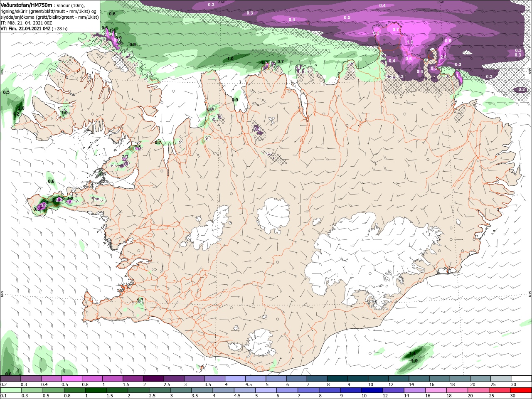Click the 'slydda/snjókoma' legend description line
This screenshot has width=532, height=399.
(x=49, y=17)
